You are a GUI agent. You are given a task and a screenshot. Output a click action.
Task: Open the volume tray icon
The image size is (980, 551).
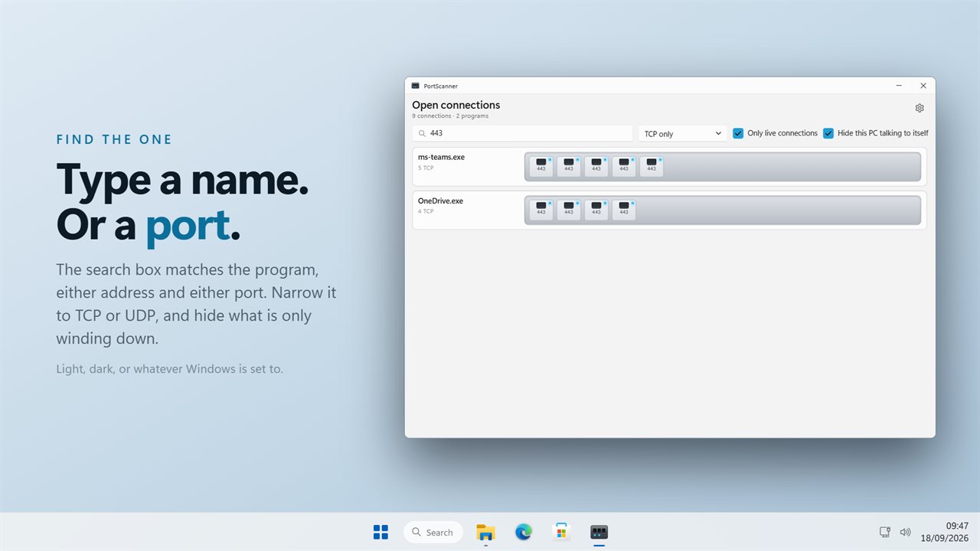905,532
